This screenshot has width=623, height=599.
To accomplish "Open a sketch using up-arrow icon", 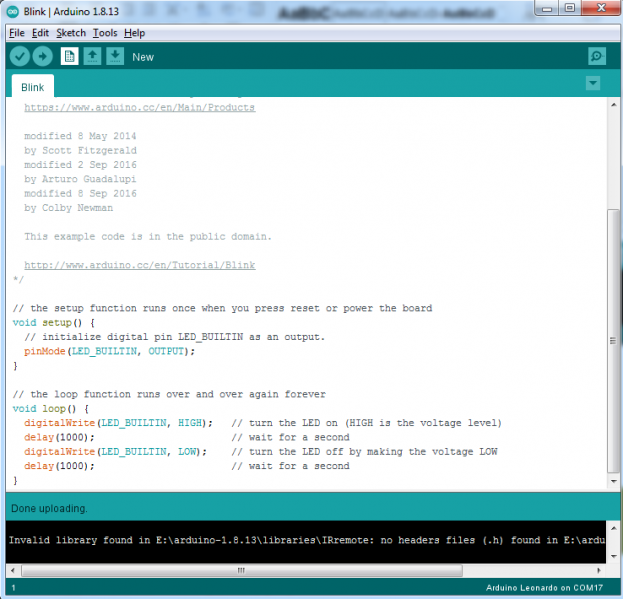I will (x=92, y=56).
